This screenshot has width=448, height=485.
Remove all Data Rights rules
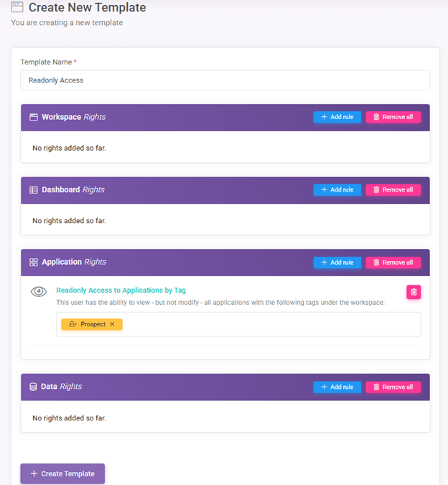(x=393, y=387)
